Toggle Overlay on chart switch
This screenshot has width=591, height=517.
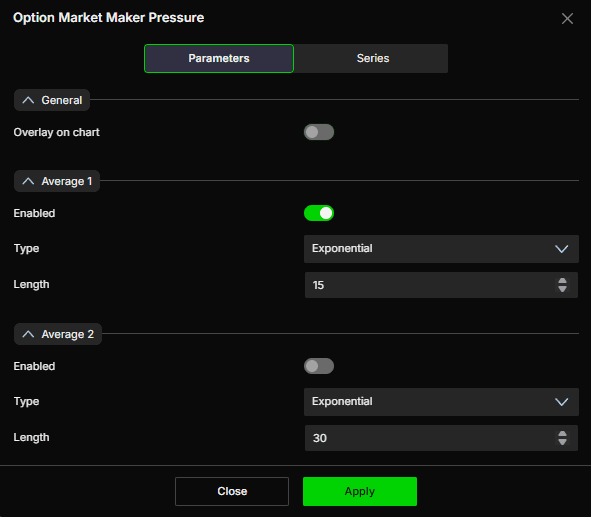coord(319,132)
